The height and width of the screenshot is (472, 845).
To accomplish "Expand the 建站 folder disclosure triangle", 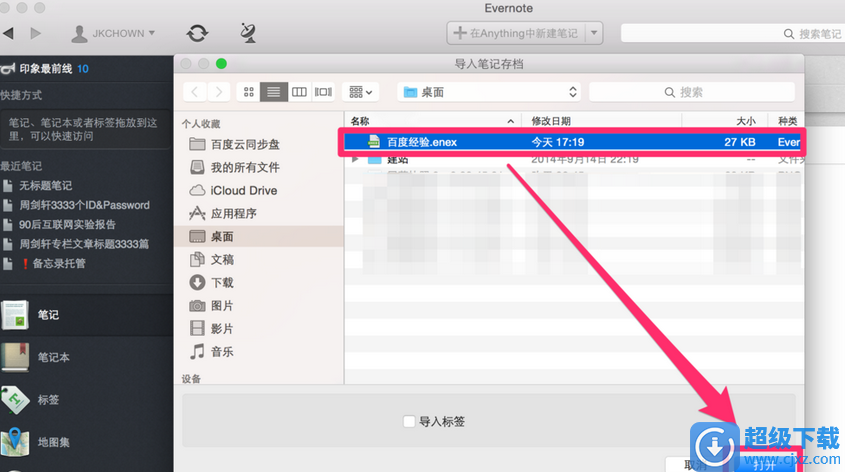I will coord(355,159).
